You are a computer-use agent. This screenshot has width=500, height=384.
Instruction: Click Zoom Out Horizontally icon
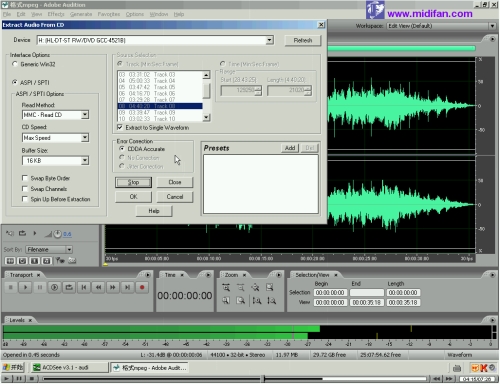coord(241,287)
